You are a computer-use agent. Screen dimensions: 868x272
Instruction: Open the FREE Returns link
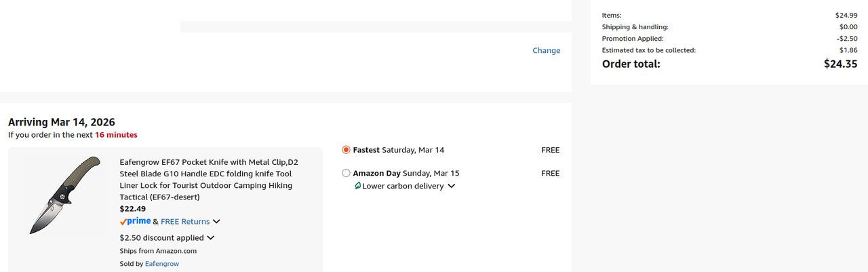[x=185, y=221]
